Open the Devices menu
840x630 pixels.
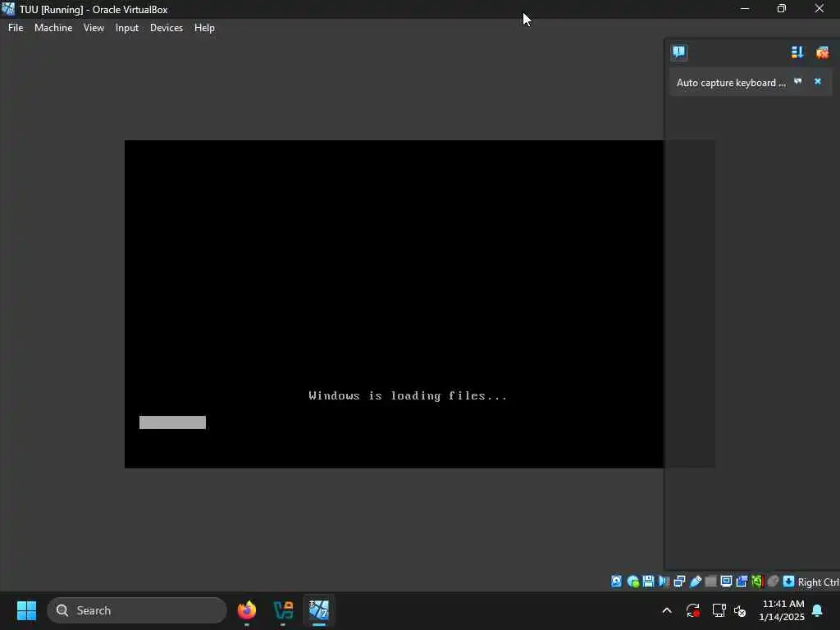point(166,28)
